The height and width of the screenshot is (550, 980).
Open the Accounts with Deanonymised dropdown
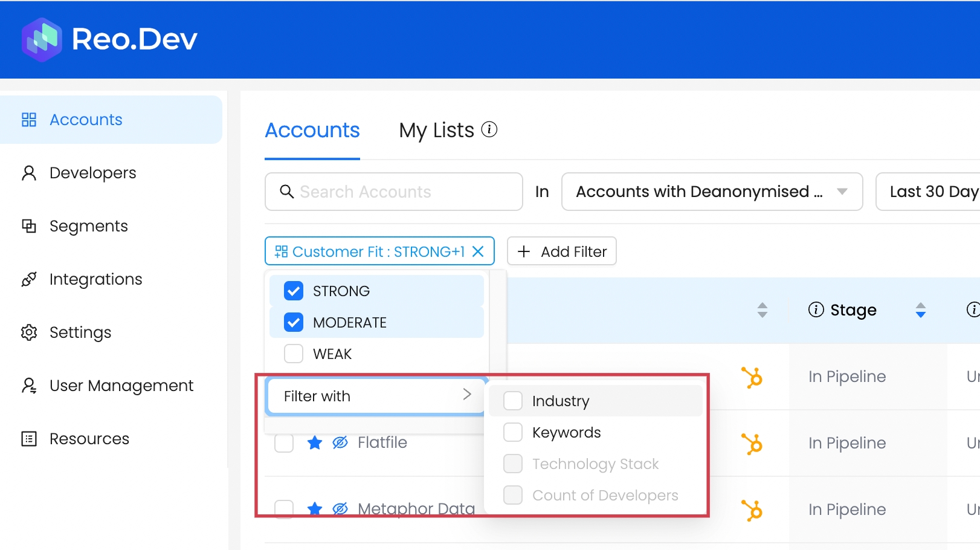(x=711, y=192)
